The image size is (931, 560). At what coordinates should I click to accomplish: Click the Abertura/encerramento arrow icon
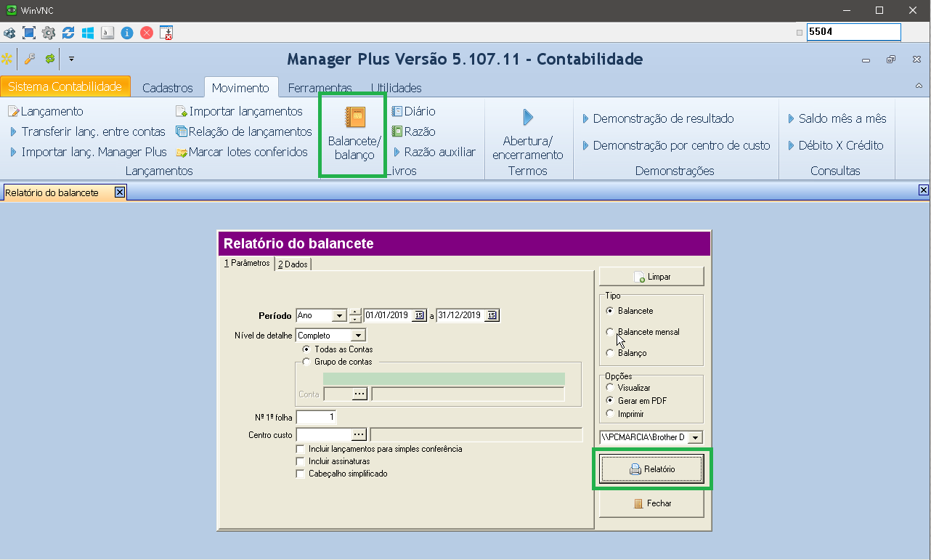[528, 118]
